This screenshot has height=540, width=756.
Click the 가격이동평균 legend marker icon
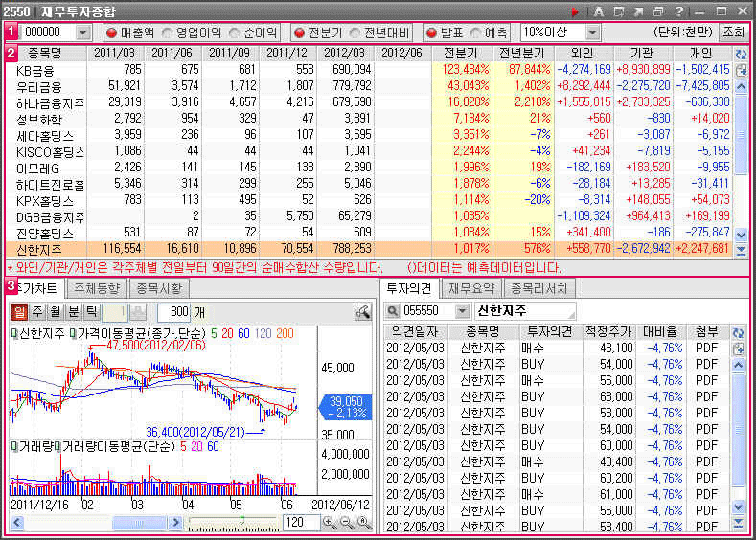pyautogui.click(x=73, y=333)
